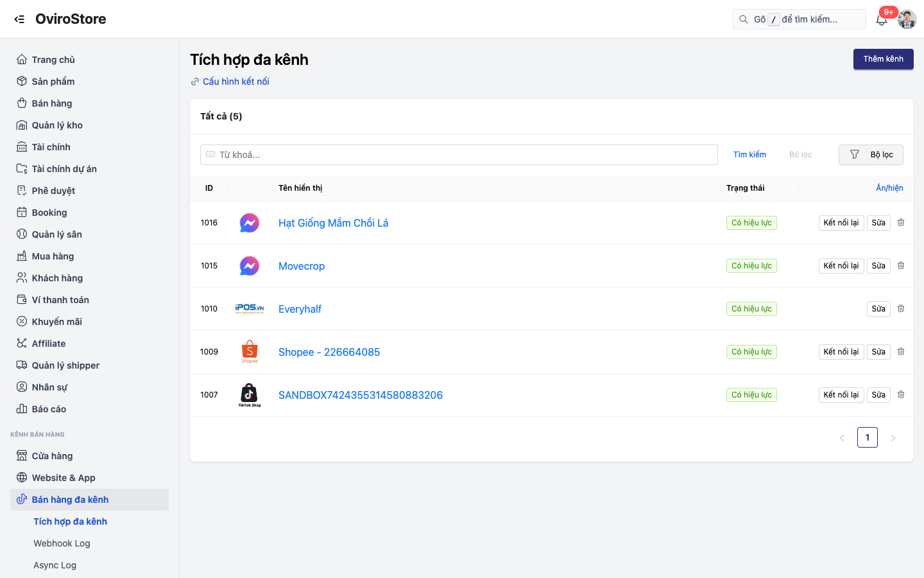Viewport: 924px width, 578px height.
Task: Select the Tất cả (5) tab
Action: tap(221, 116)
